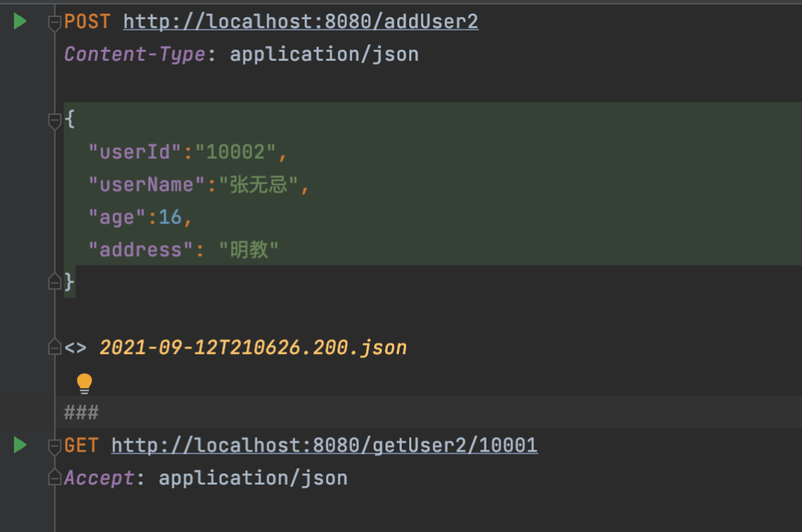Image resolution: width=802 pixels, height=532 pixels.
Task: Place cursor in userId value 10002
Action: [x=235, y=152]
